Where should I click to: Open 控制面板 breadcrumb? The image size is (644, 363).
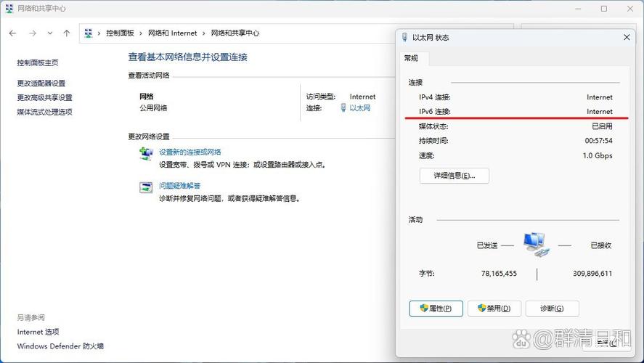tap(120, 33)
